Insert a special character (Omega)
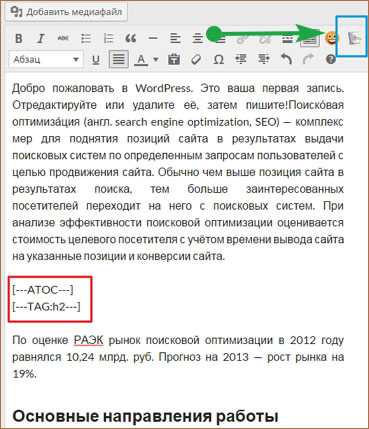 click(x=218, y=60)
